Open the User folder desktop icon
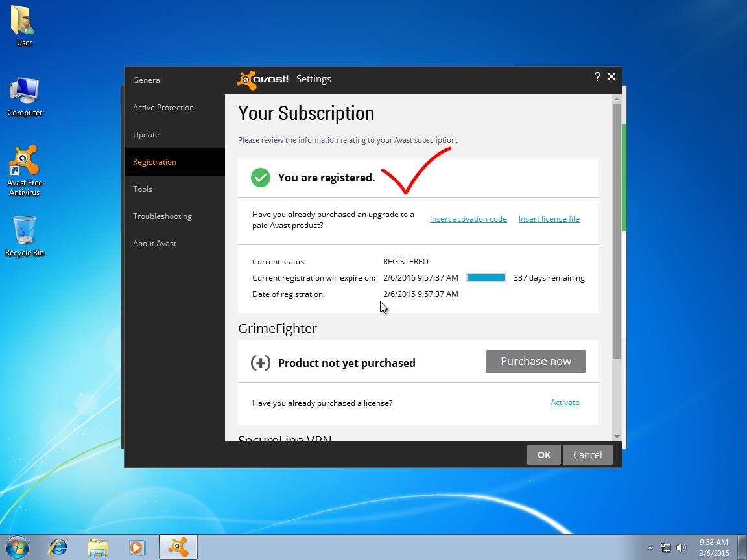Image resolution: width=747 pixels, height=560 pixels. 24,26
